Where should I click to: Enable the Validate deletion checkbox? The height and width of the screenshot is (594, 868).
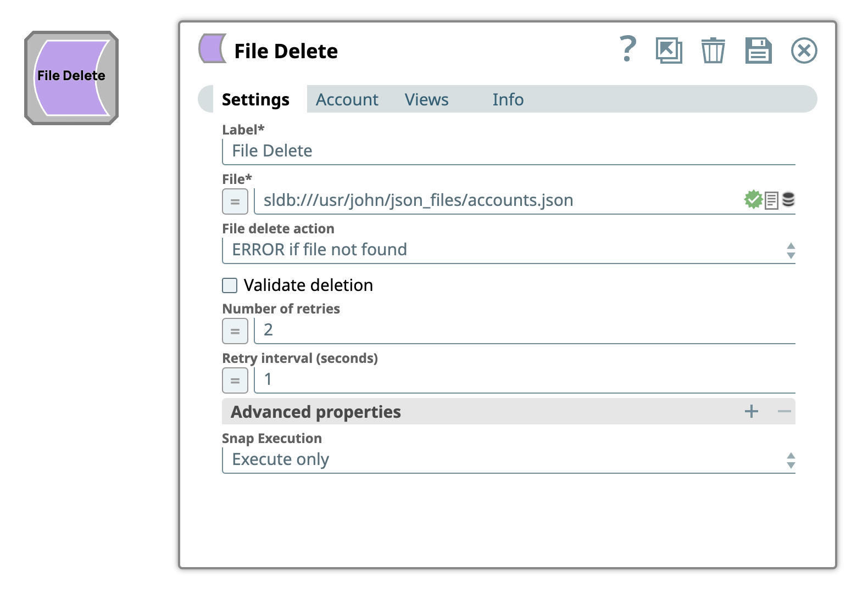[230, 285]
